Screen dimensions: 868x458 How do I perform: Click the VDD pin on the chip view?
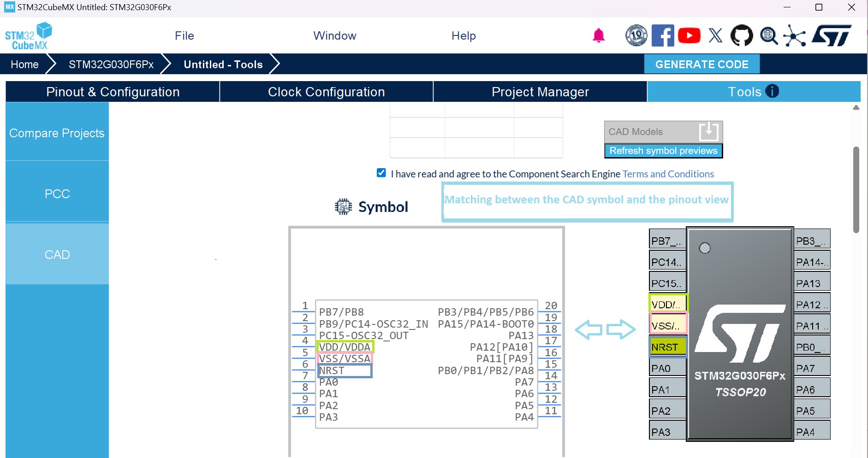668,304
